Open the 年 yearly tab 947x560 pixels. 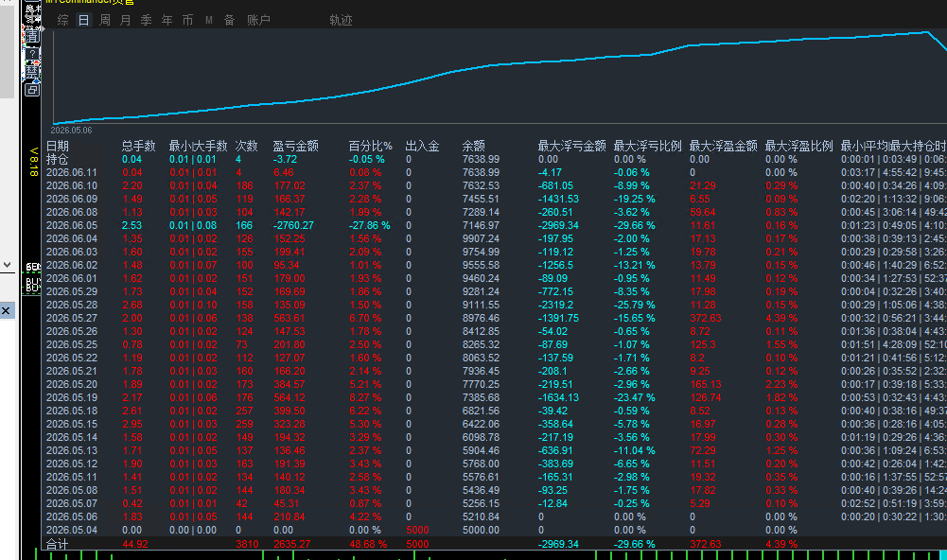click(167, 20)
